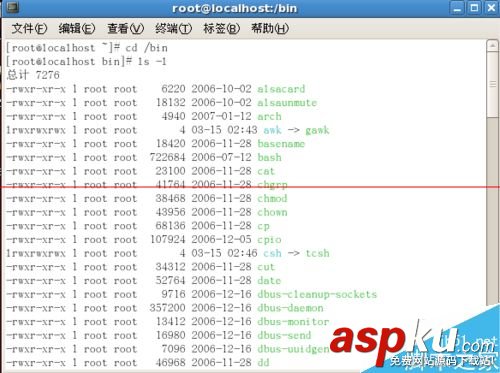Click the filename alsacard

(x=281, y=89)
